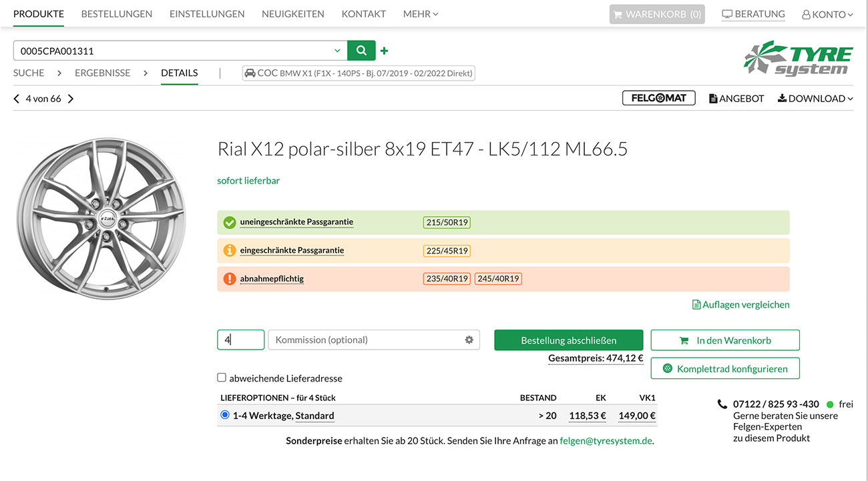Click the COC BMW X1 vehicle tag
Viewport: 868px width, 481px height.
point(359,73)
